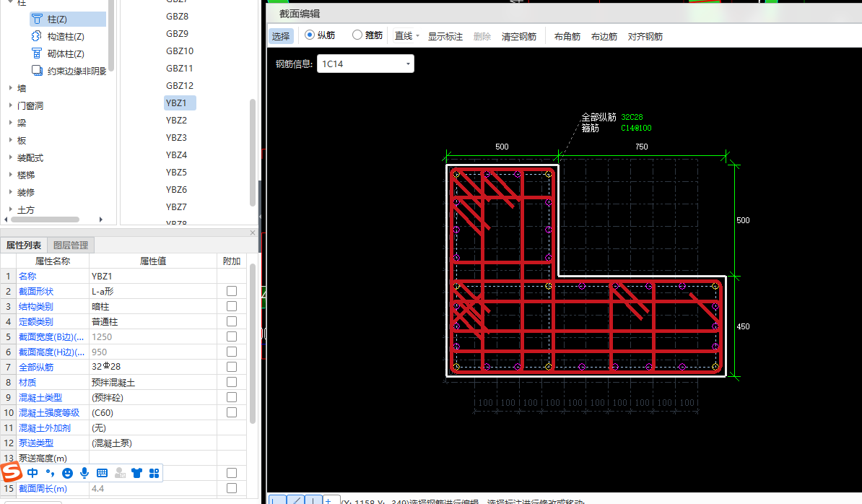Screen dimensions: 862x504
Task: Click the 截面形状 property name link
Action: click(x=36, y=291)
